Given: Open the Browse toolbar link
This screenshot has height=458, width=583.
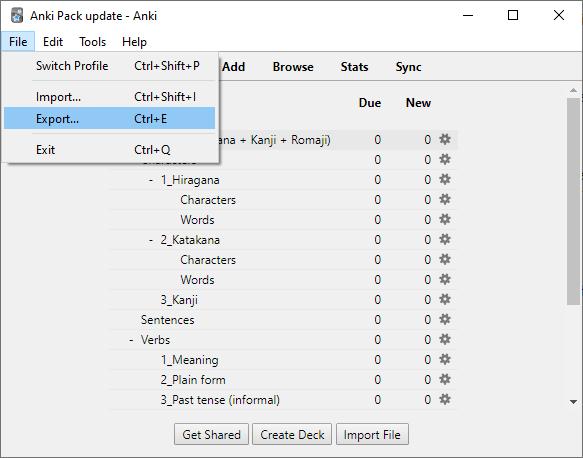Looking at the screenshot, I should coord(293,67).
